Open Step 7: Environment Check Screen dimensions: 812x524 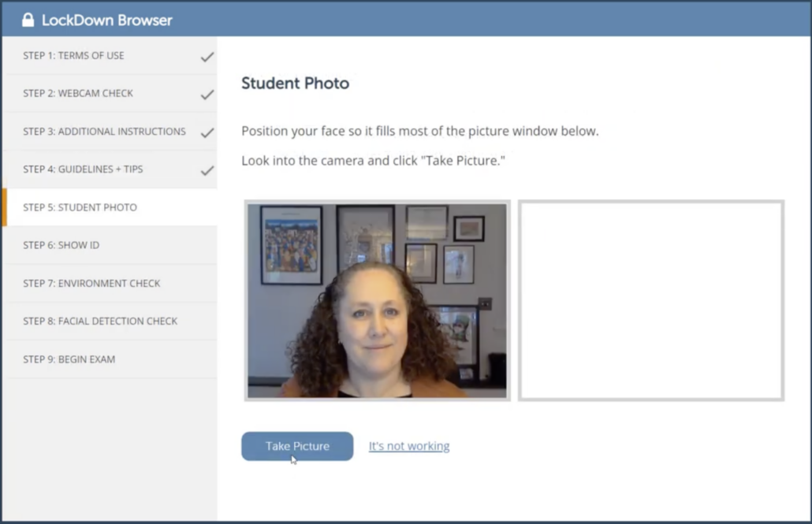(110, 283)
